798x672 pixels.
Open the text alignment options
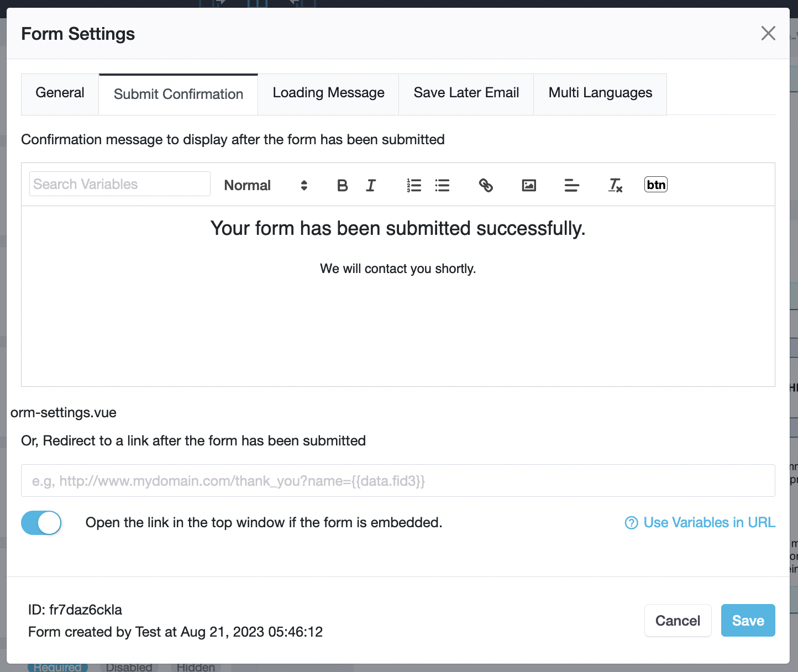(x=571, y=185)
